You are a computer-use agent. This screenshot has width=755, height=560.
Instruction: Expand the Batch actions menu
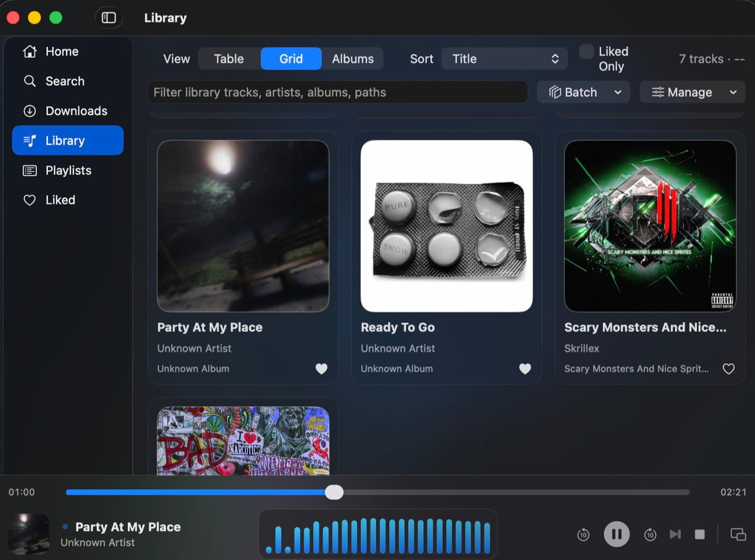click(x=584, y=92)
